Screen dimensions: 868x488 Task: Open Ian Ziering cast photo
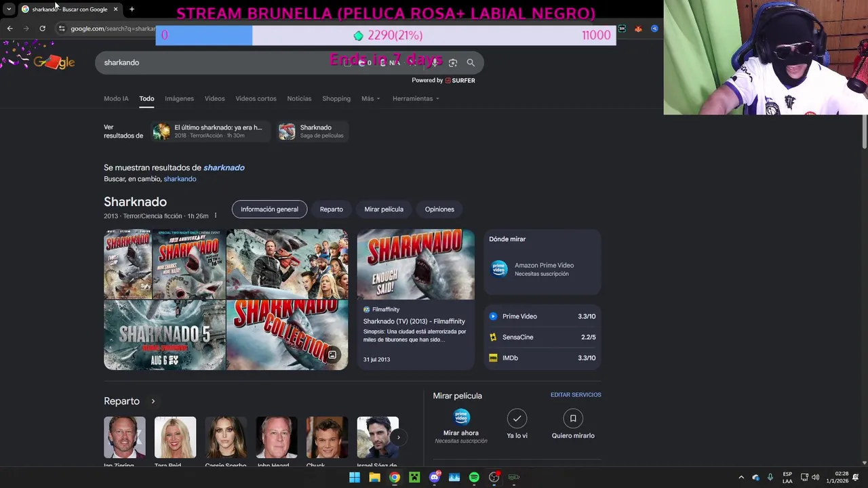tap(125, 438)
